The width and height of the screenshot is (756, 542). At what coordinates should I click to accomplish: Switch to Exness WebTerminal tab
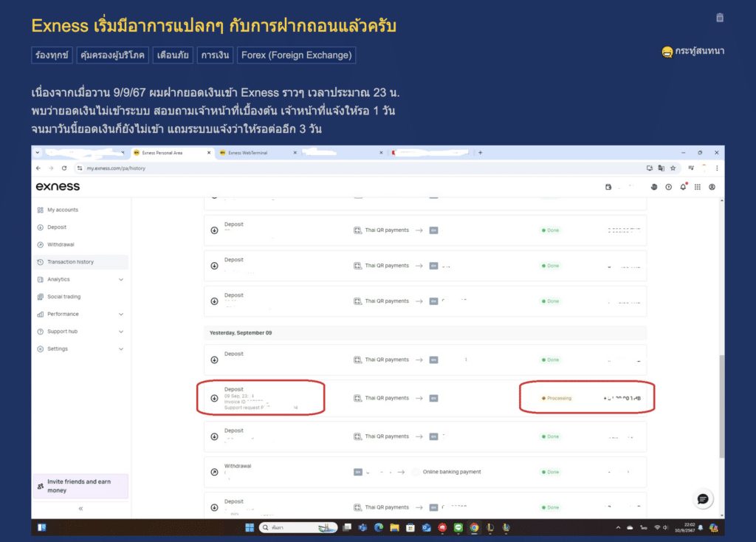pyautogui.click(x=258, y=153)
